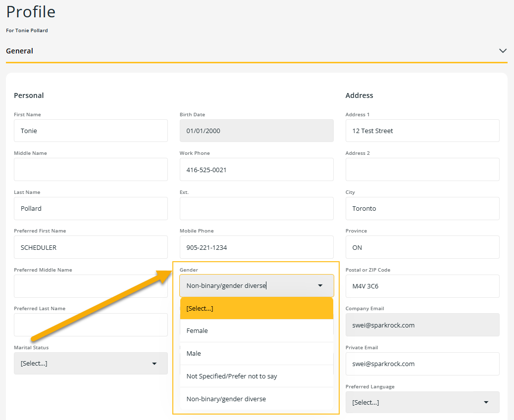The width and height of the screenshot is (514, 420).
Task: Click the Work Phone field
Action: 257,170
